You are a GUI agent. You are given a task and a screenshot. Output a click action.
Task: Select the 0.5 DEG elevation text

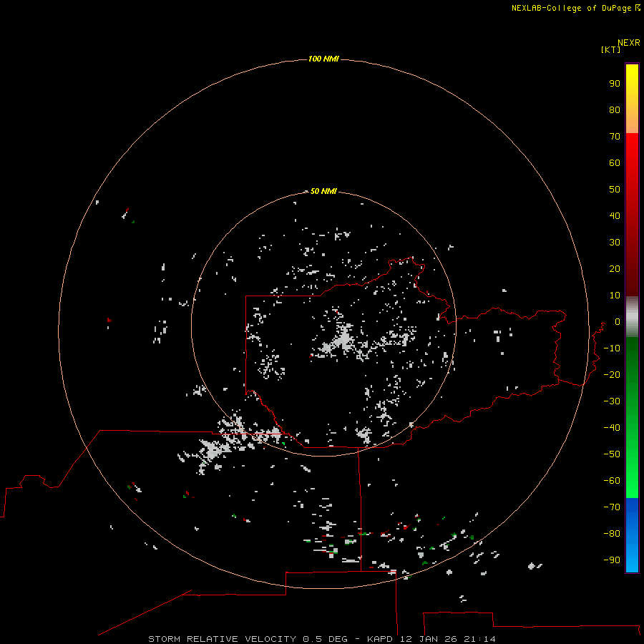pos(325,639)
